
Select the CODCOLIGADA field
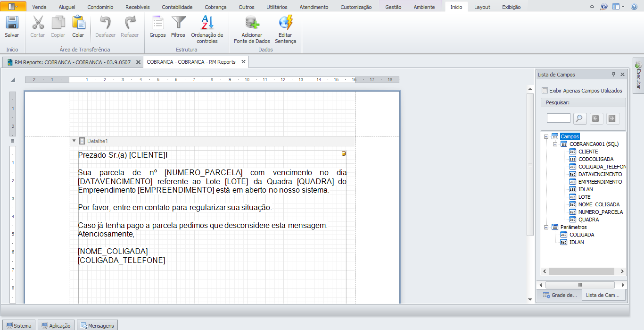coord(596,159)
